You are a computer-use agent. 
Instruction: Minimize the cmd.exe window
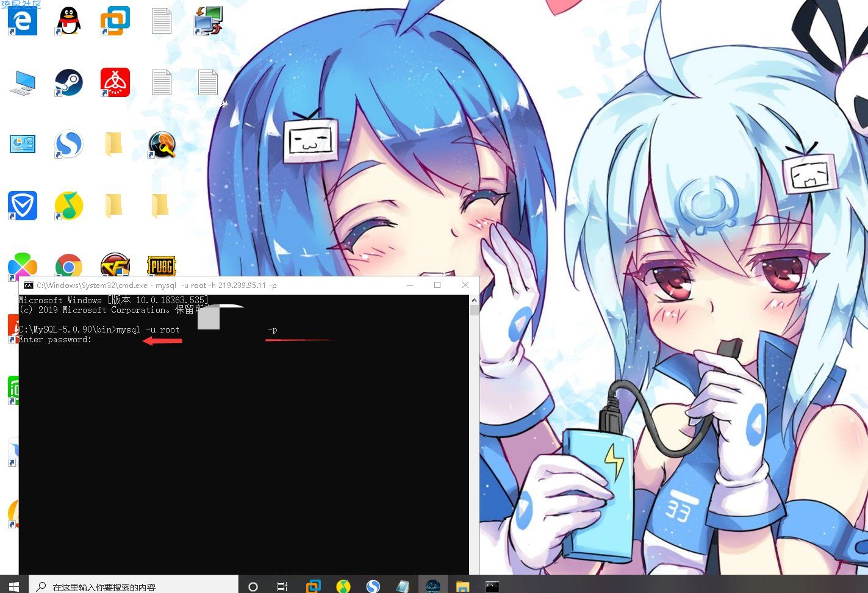(x=410, y=285)
